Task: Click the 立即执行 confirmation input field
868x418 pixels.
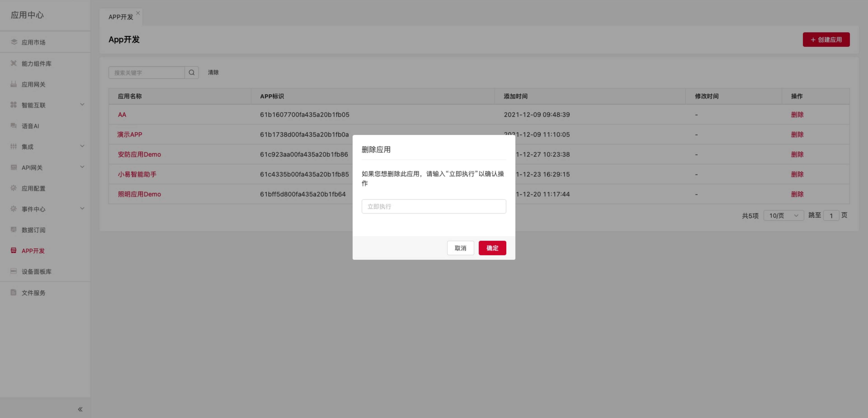Action: pyautogui.click(x=434, y=206)
